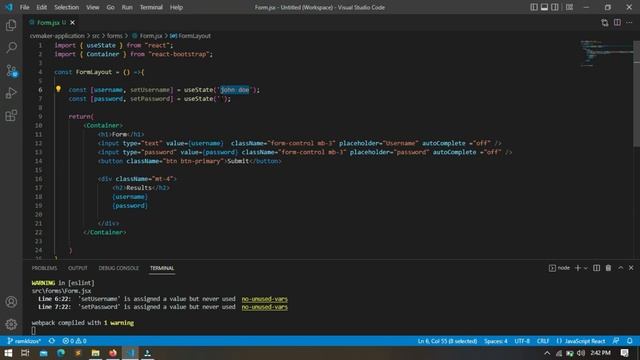The image size is (640, 360).
Task: Click the second no-unused-vars link
Action: (264, 307)
